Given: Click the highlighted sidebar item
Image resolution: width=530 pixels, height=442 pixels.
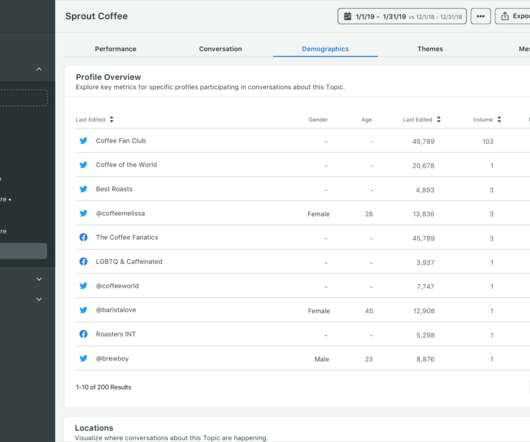Looking at the screenshot, I should (23, 251).
